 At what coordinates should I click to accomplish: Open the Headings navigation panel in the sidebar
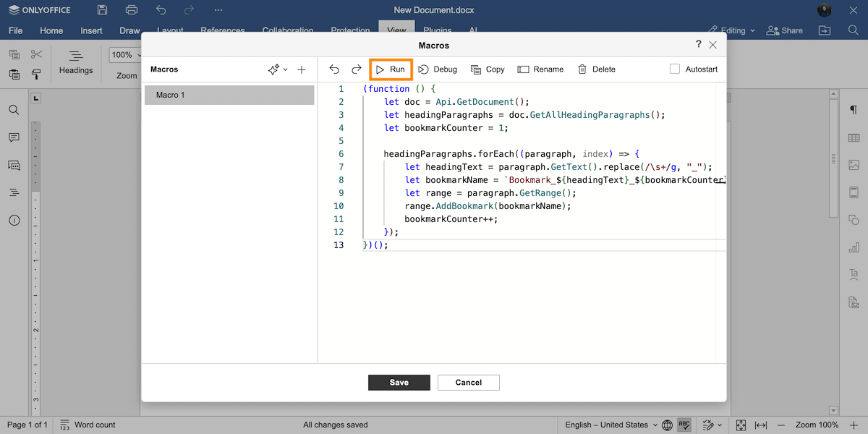[x=14, y=192]
